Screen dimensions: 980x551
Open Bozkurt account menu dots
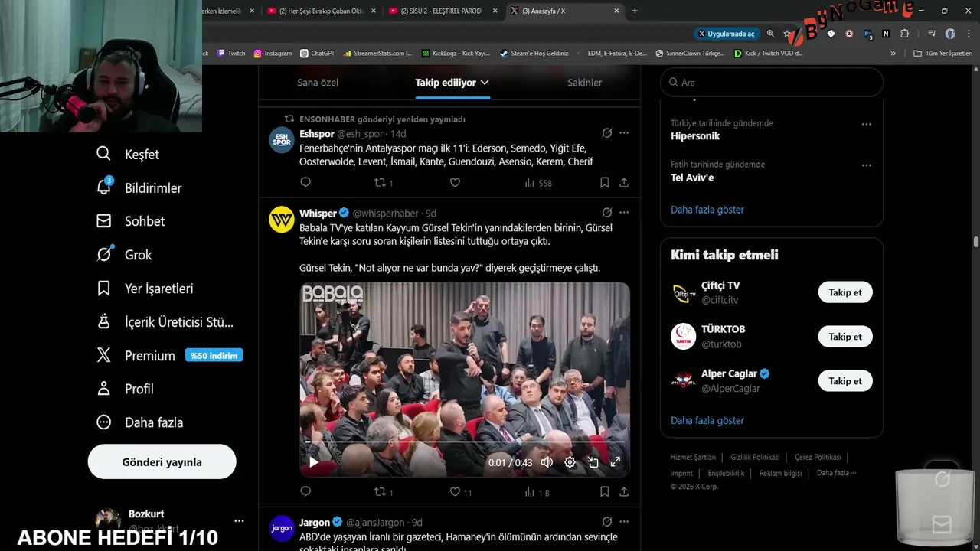(x=239, y=521)
